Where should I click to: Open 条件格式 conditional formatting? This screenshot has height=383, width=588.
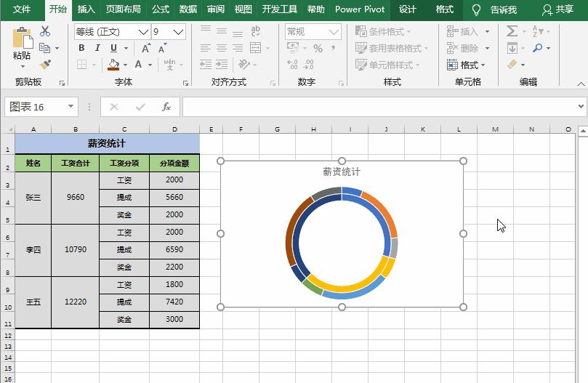tap(383, 31)
